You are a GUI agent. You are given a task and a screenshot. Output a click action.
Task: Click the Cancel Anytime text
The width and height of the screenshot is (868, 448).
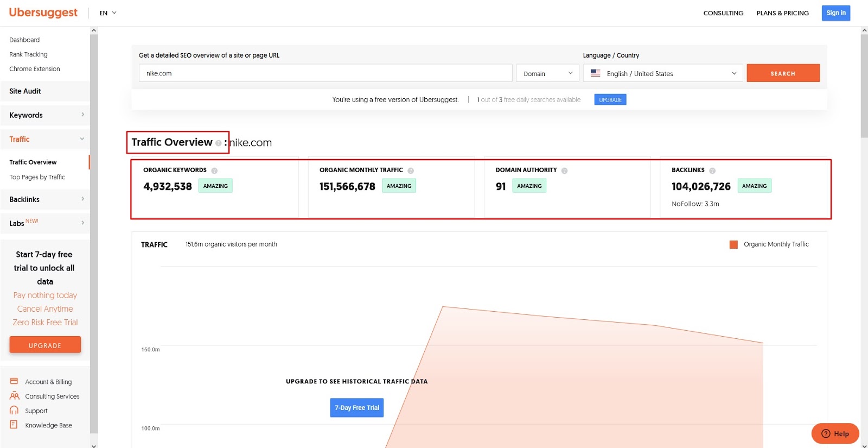(45, 309)
